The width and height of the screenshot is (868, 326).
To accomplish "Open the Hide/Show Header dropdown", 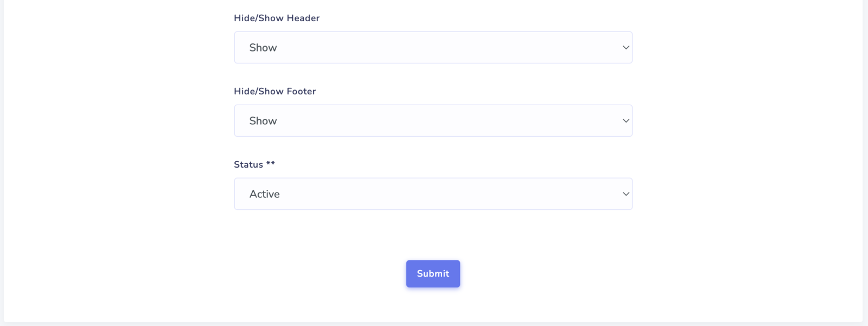I will tap(433, 48).
